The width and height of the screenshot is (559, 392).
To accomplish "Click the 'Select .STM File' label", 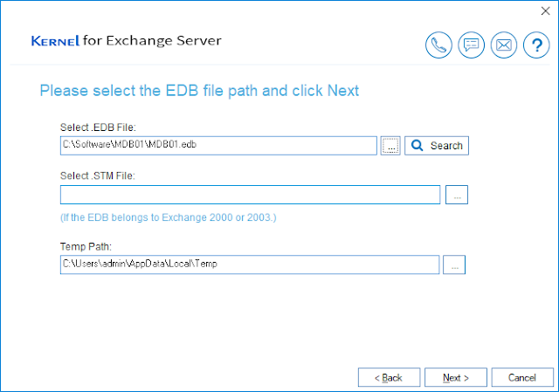I will [x=99, y=176].
